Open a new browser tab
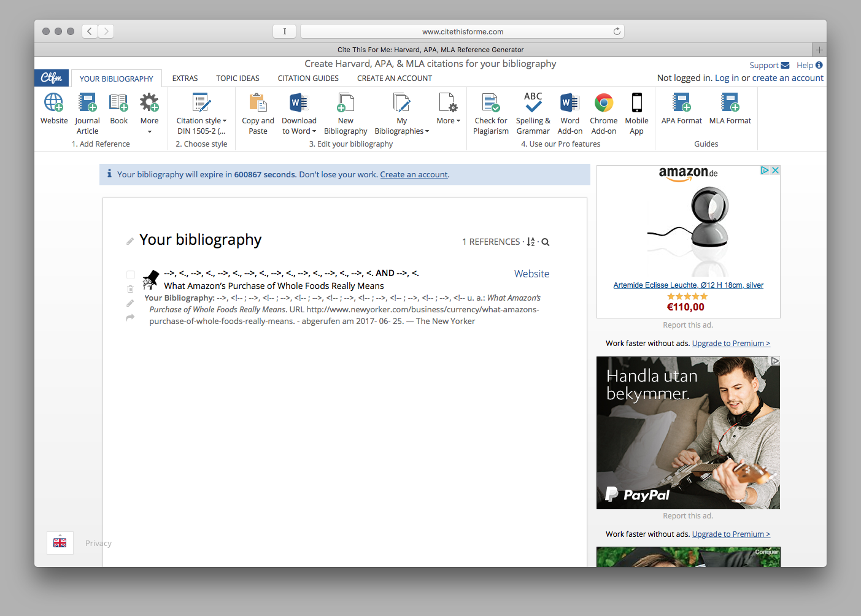Image resolution: width=861 pixels, height=616 pixels. [819, 50]
